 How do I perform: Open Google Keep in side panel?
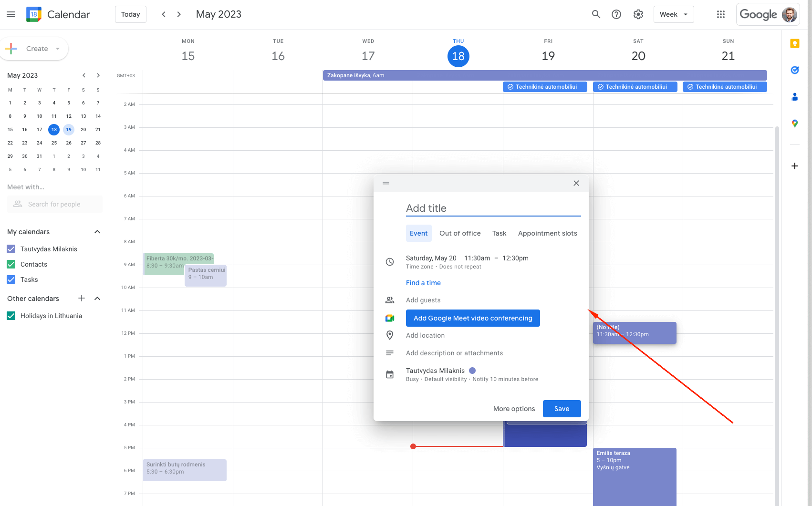(x=795, y=44)
